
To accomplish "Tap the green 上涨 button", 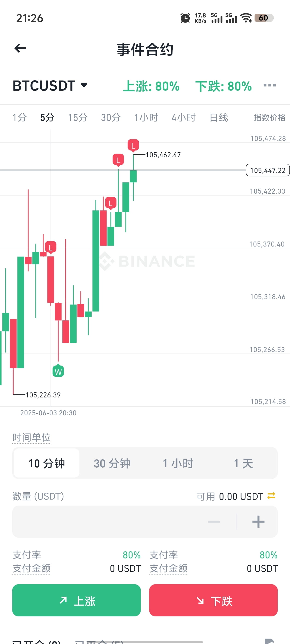I will tap(76, 600).
